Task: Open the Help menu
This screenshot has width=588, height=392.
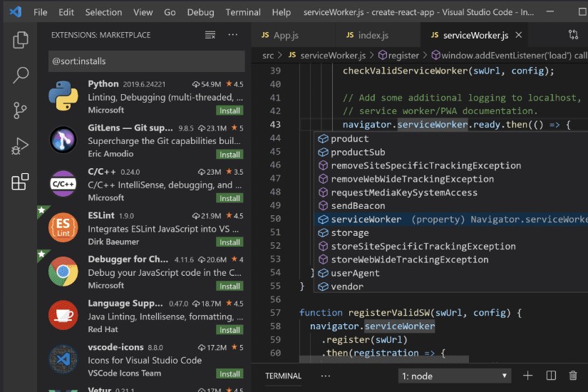Action: [282, 12]
